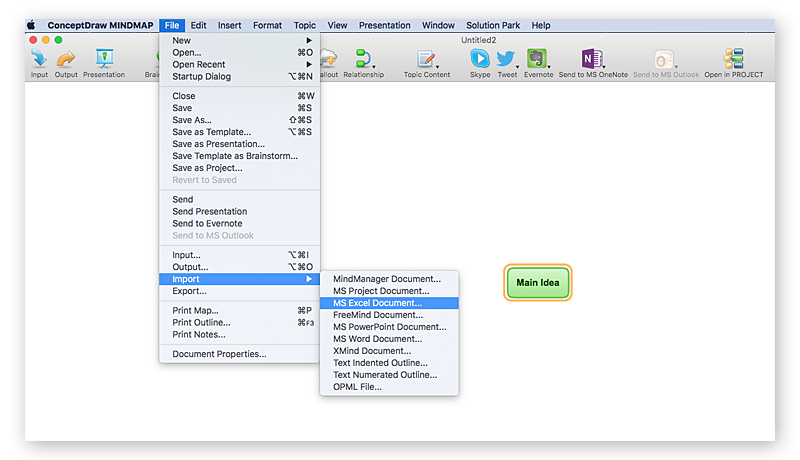Select the highlighted Import submenu item
The width and height of the screenshot is (800, 460).
coord(240,279)
